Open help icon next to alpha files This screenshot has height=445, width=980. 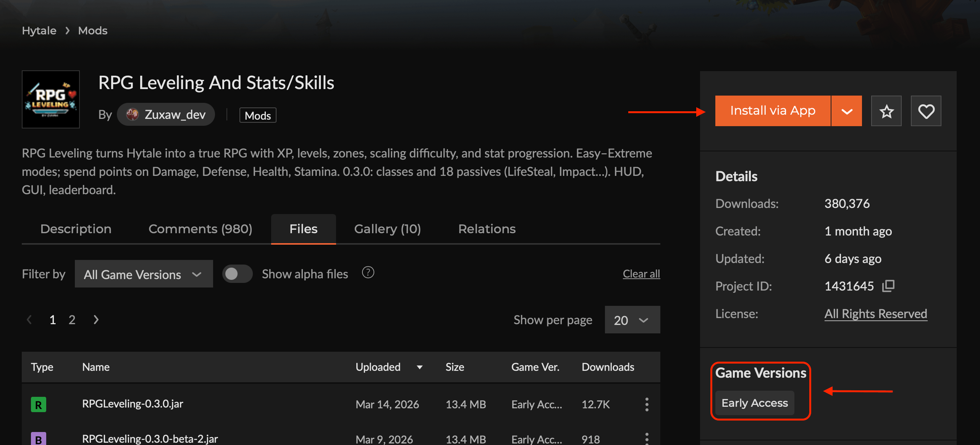point(368,273)
